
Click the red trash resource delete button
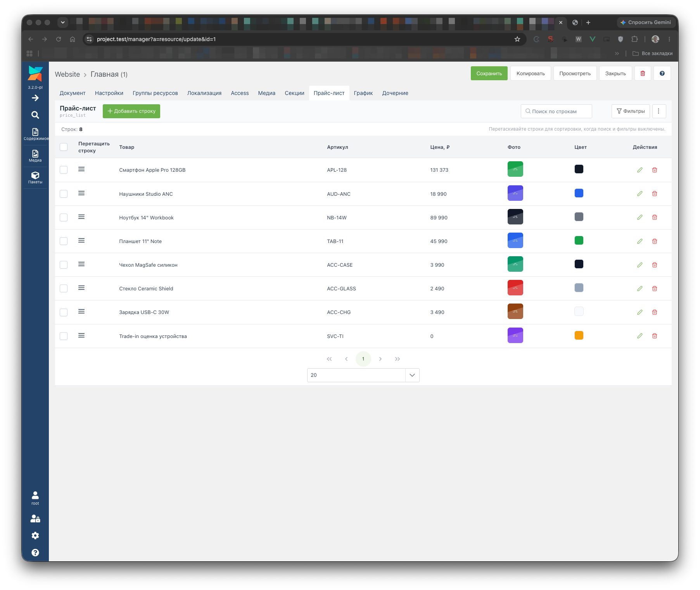click(x=643, y=73)
